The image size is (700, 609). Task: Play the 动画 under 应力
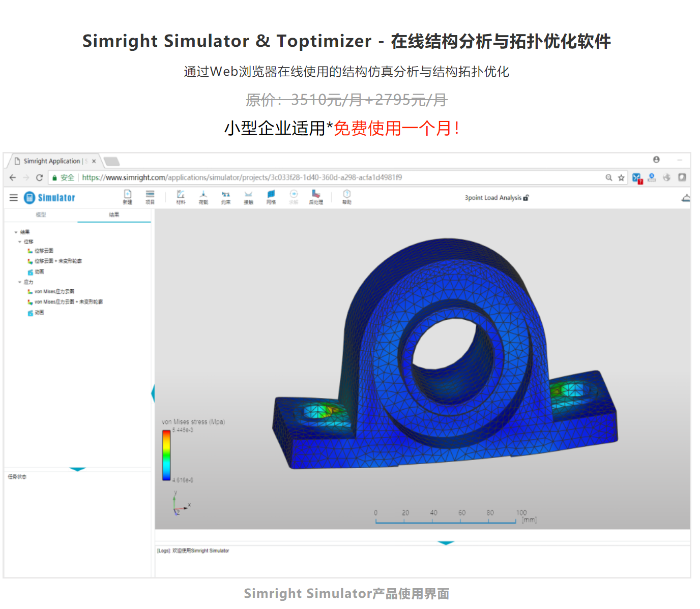click(x=36, y=312)
